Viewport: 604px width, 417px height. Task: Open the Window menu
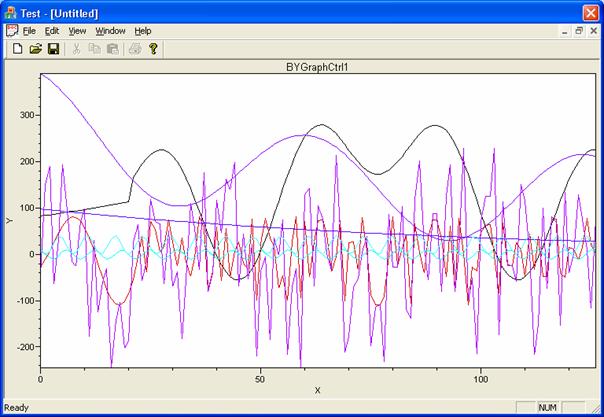[x=110, y=31]
